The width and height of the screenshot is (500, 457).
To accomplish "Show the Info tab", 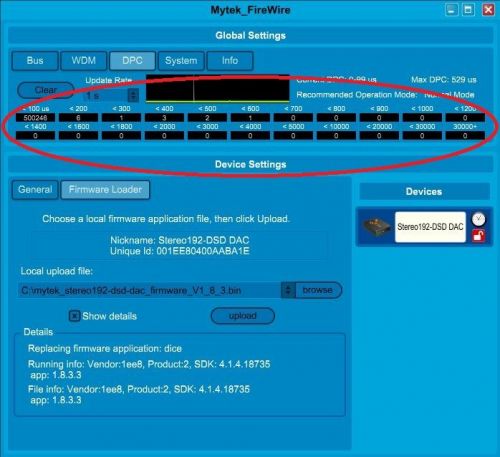I will point(230,61).
